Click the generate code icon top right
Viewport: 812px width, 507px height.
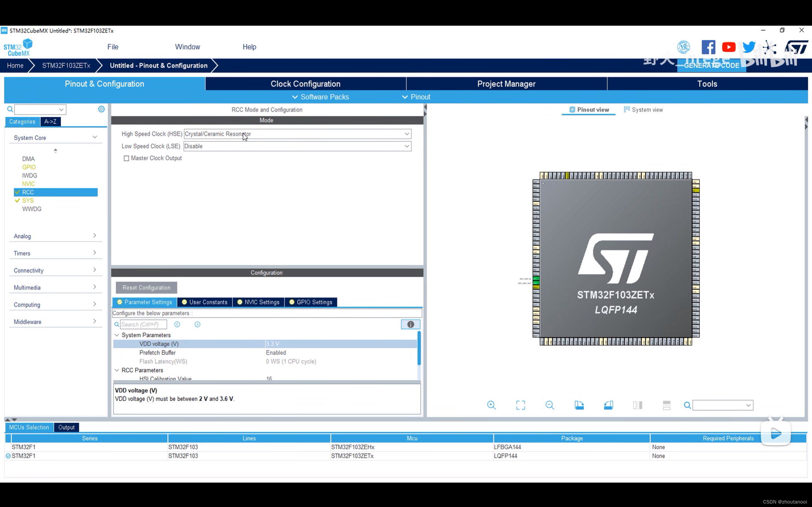712,65
